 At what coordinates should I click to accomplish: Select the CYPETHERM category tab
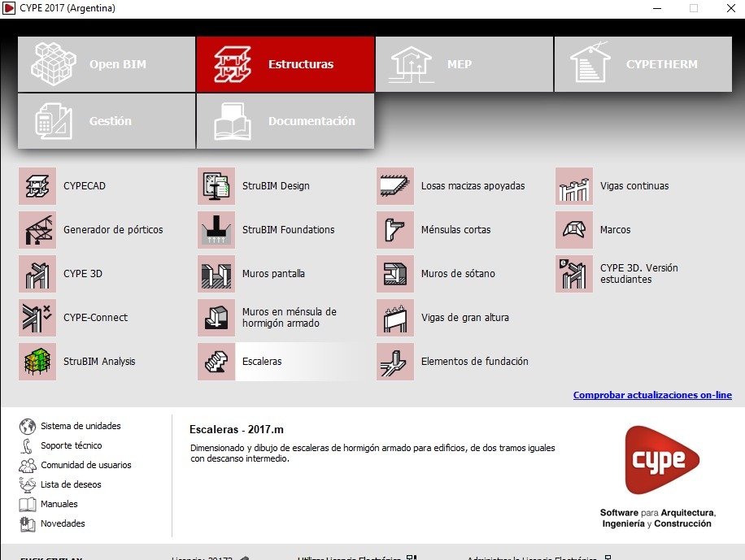coord(643,64)
